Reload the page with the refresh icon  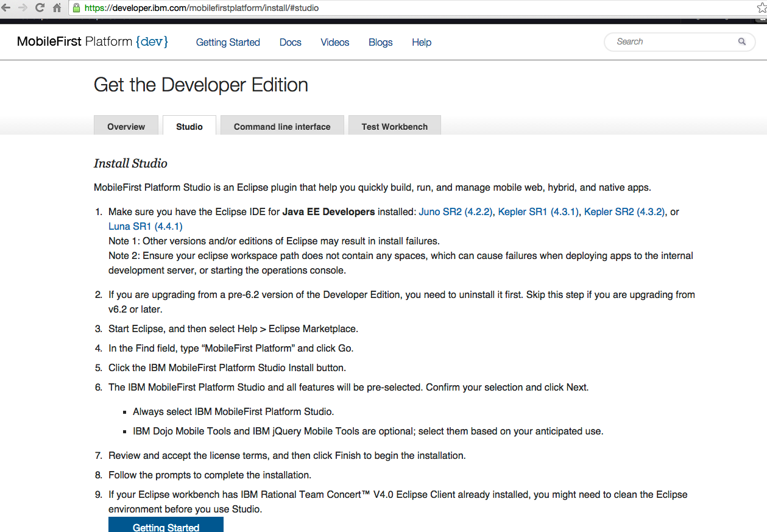coord(40,8)
